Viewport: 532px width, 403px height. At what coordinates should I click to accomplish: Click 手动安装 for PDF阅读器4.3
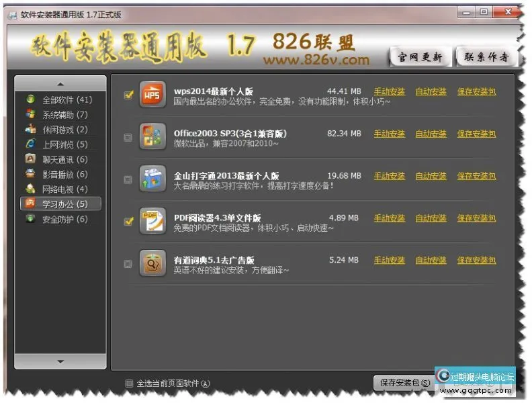389,218
